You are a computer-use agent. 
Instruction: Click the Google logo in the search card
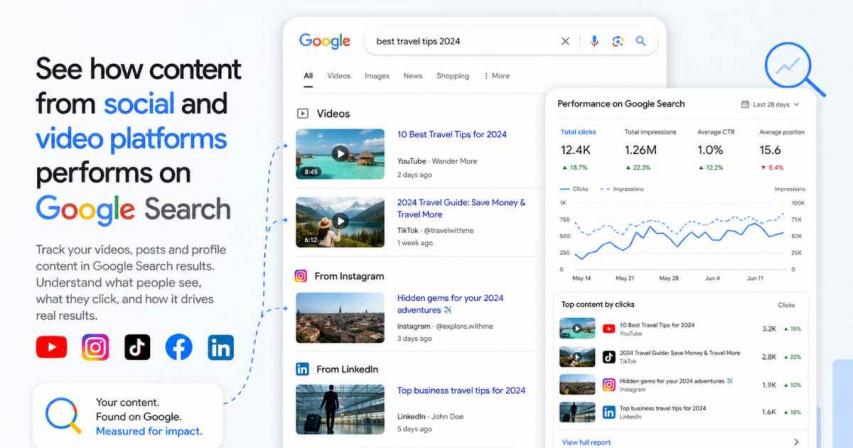tap(325, 41)
